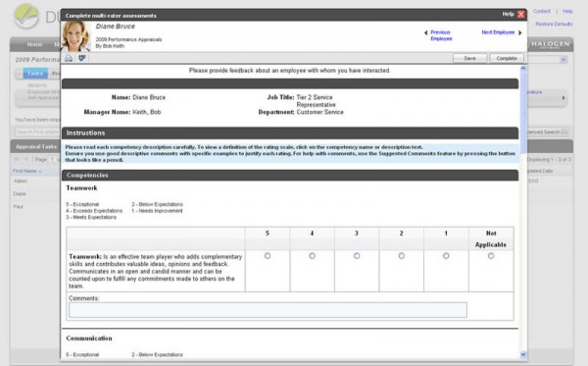Select rating 3 for Teamwork
Image resolution: width=588 pixels, height=366 pixels.
[x=357, y=256]
